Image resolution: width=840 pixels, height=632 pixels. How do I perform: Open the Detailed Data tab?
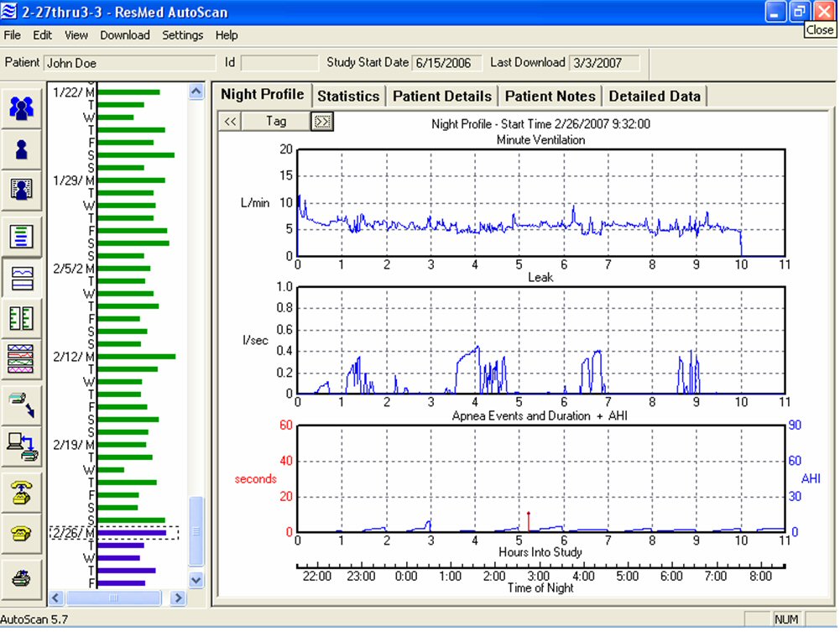[x=655, y=96]
